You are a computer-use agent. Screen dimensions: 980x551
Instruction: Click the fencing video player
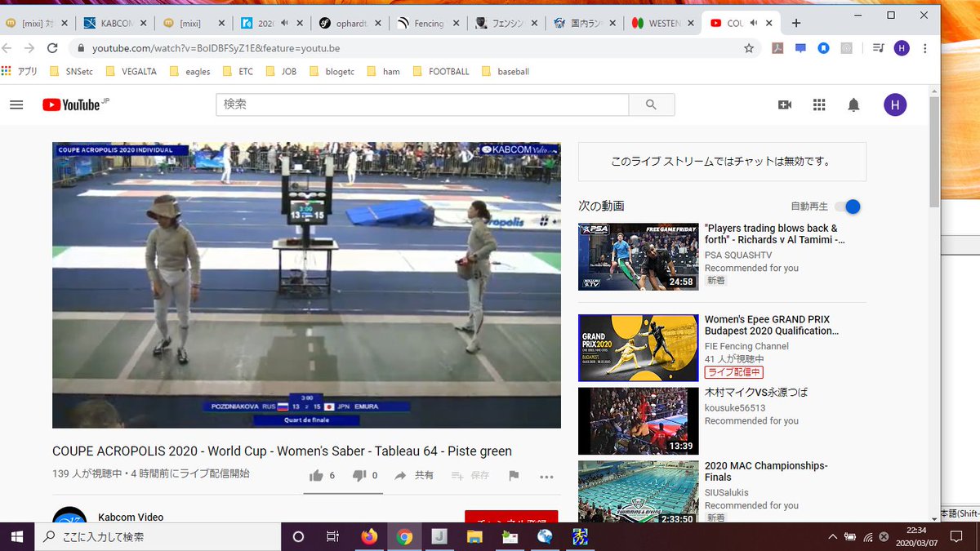pos(306,285)
